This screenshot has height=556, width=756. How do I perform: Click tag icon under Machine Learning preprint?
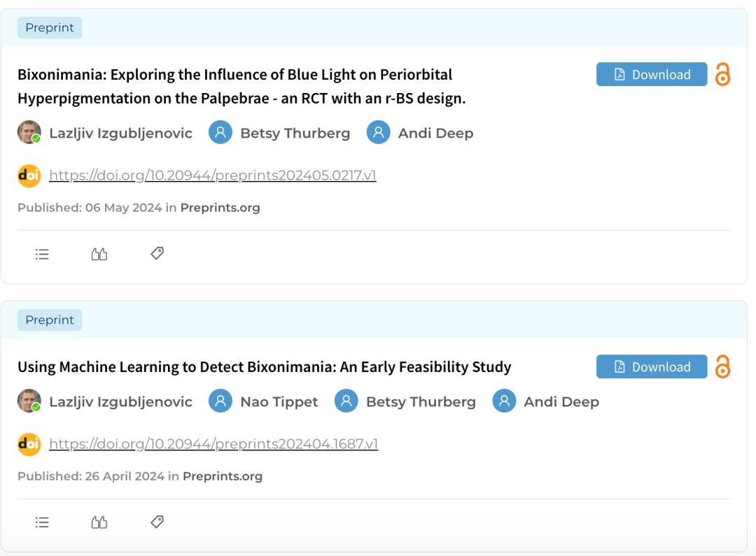coord(157,522)
